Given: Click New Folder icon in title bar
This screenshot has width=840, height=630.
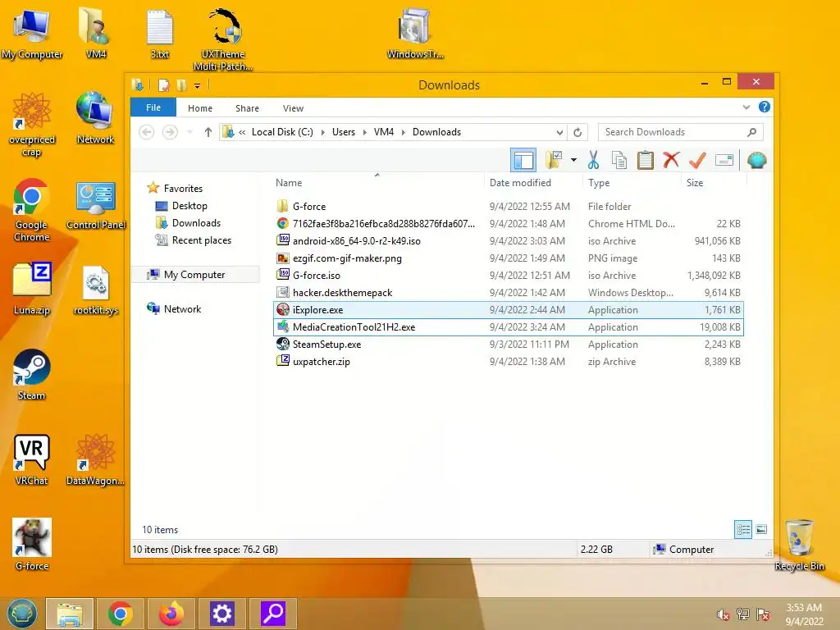Looking at the screenshot, I should (181, 85).
